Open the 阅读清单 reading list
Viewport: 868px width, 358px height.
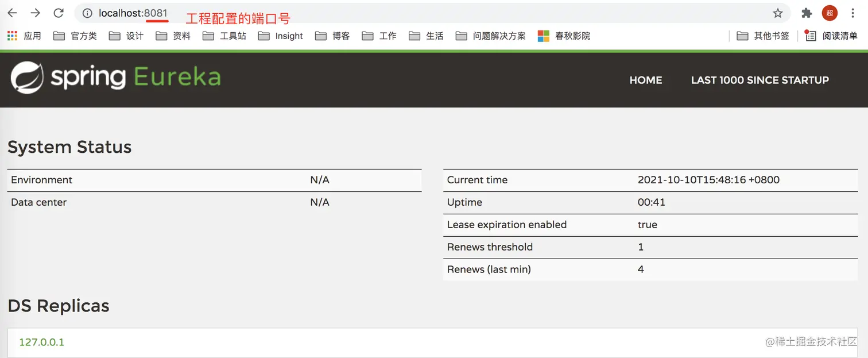[831, 36]
